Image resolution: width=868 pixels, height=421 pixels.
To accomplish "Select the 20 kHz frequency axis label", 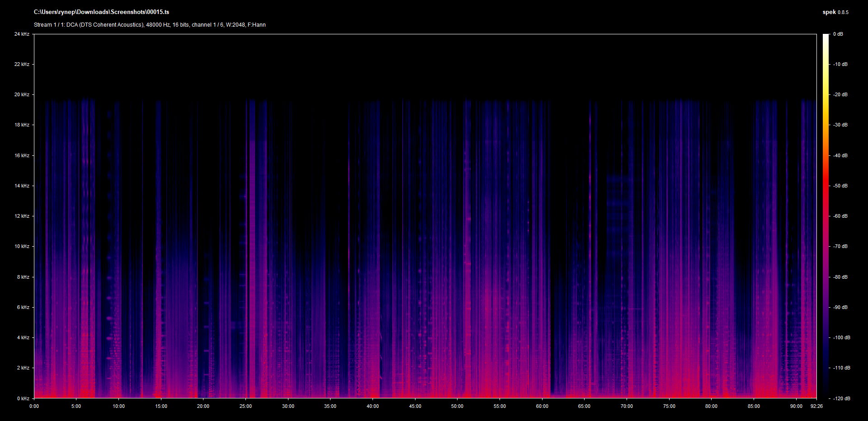I will 22,94.
